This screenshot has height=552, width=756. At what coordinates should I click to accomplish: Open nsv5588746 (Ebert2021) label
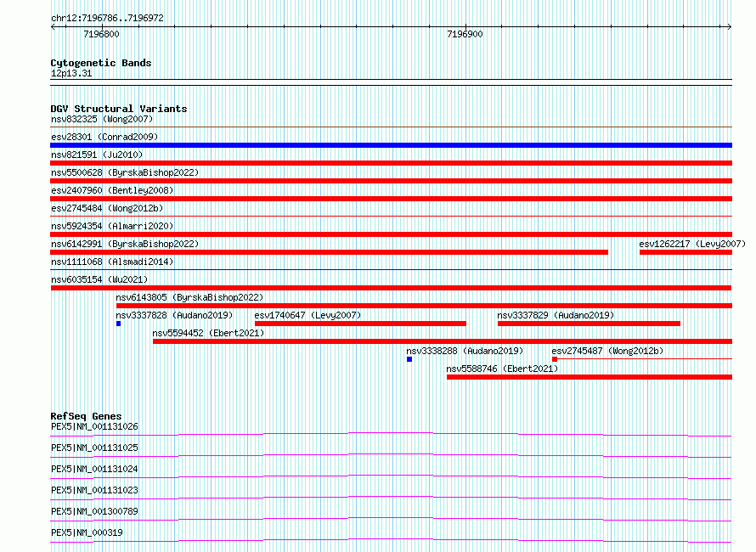point(502,369)
